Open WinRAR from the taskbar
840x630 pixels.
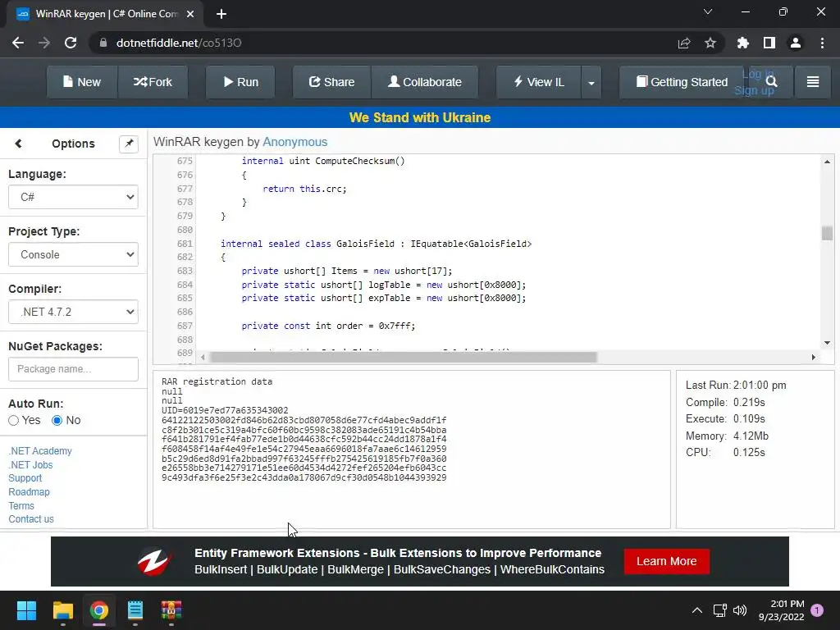tap(171, 610)
